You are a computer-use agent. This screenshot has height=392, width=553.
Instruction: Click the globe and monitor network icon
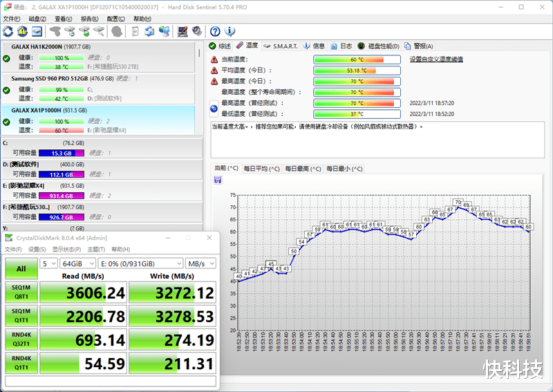pyautogui.click(x=165, y=31)
